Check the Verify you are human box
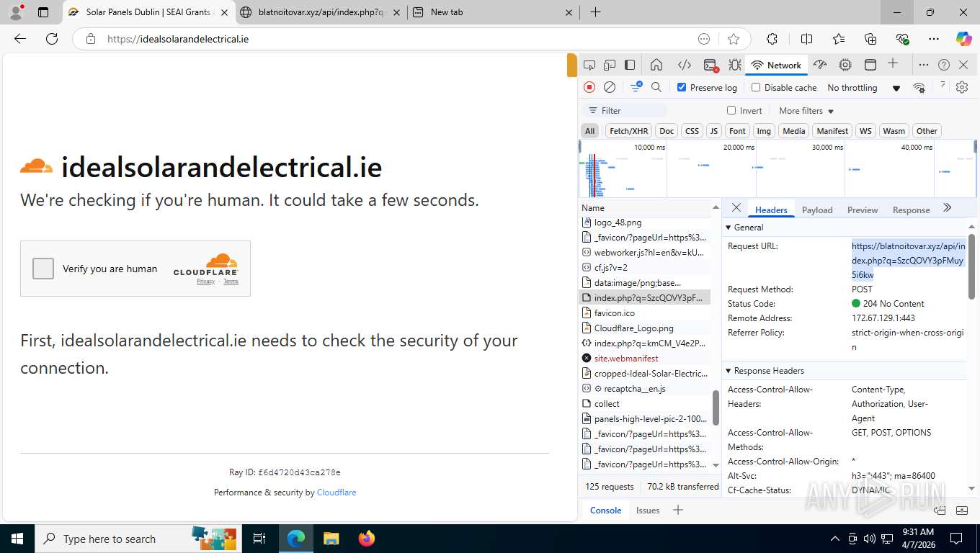 click(x=43, y=269)
